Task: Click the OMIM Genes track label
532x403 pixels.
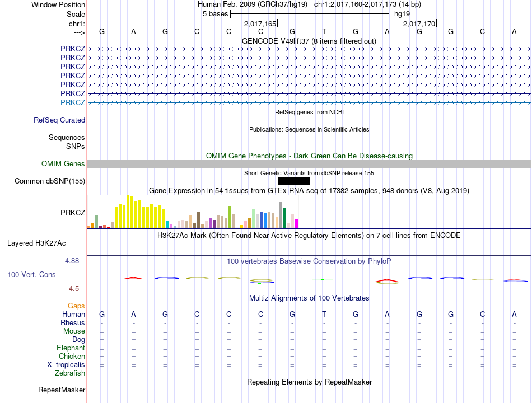Action: tap(63, 163)
